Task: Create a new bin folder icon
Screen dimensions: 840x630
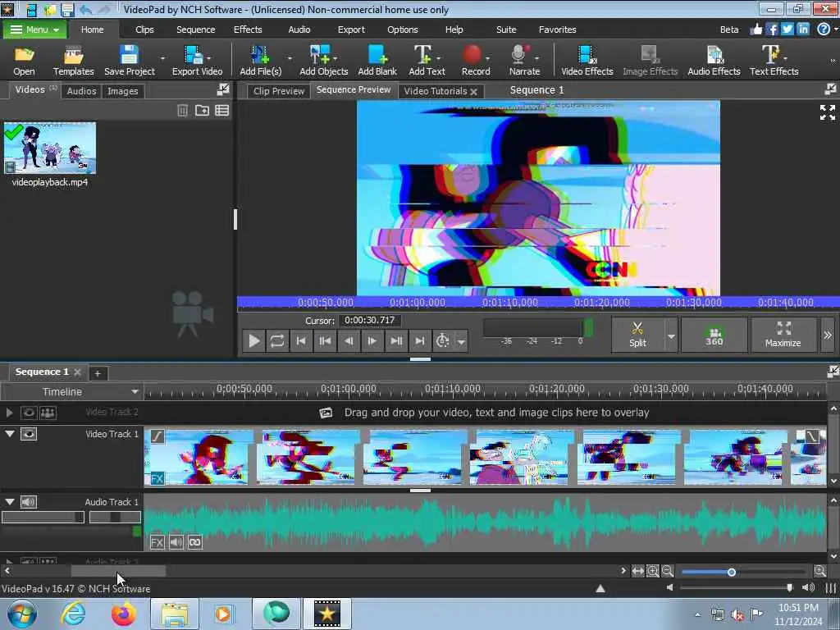Action: (202, 111)
